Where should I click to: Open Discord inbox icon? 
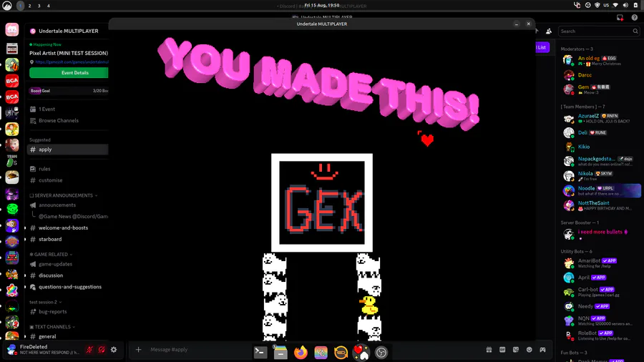(620, 18)
